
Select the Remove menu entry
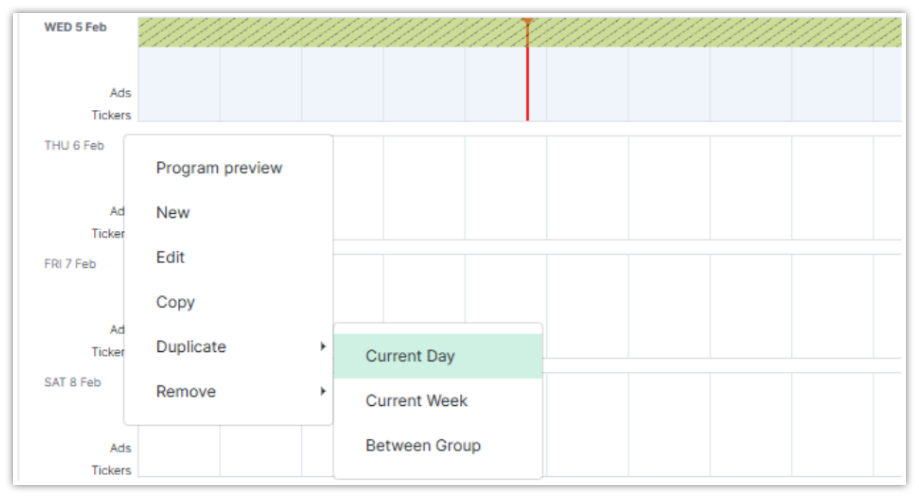(x=186, y=392)
